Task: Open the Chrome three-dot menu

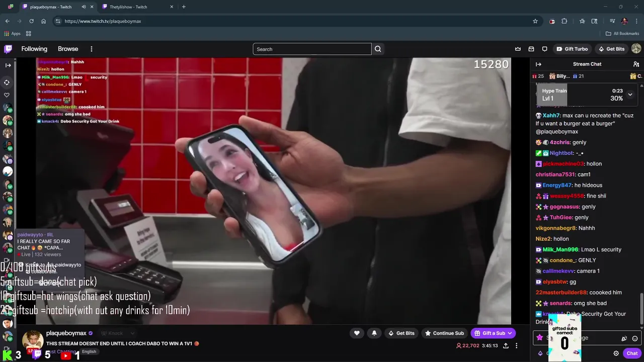Action: coord(636,21)
